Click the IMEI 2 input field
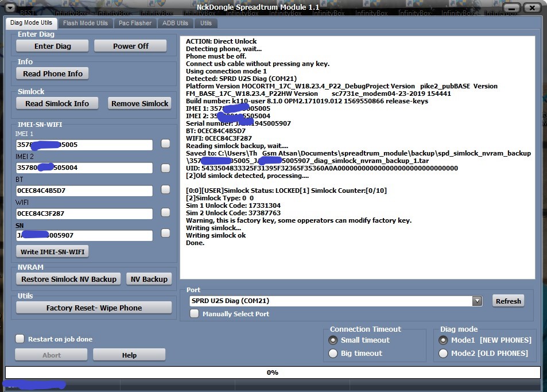547x392 pixels. coord(84,168)
